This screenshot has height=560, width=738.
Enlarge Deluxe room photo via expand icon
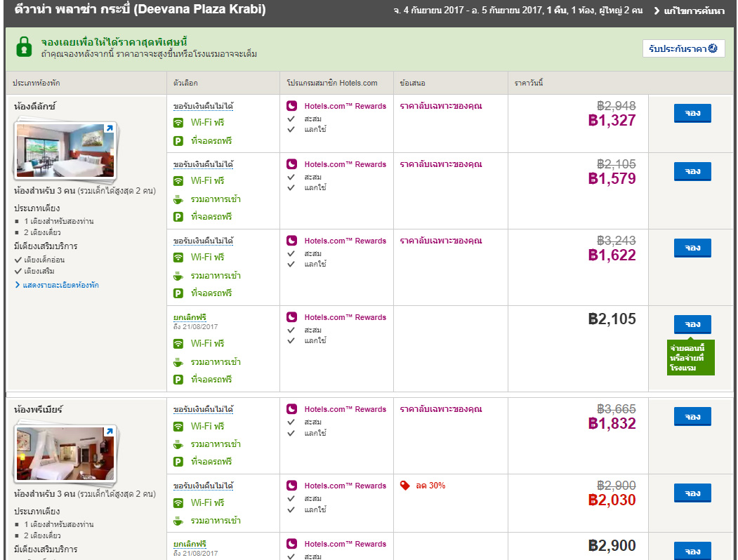[x=109, y=128]
